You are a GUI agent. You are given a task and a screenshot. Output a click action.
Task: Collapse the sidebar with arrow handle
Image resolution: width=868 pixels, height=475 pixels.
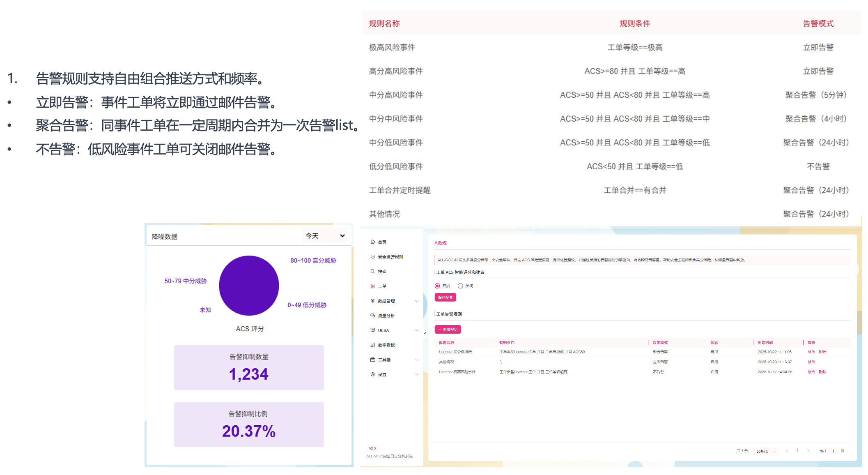(x=425, y=333)
